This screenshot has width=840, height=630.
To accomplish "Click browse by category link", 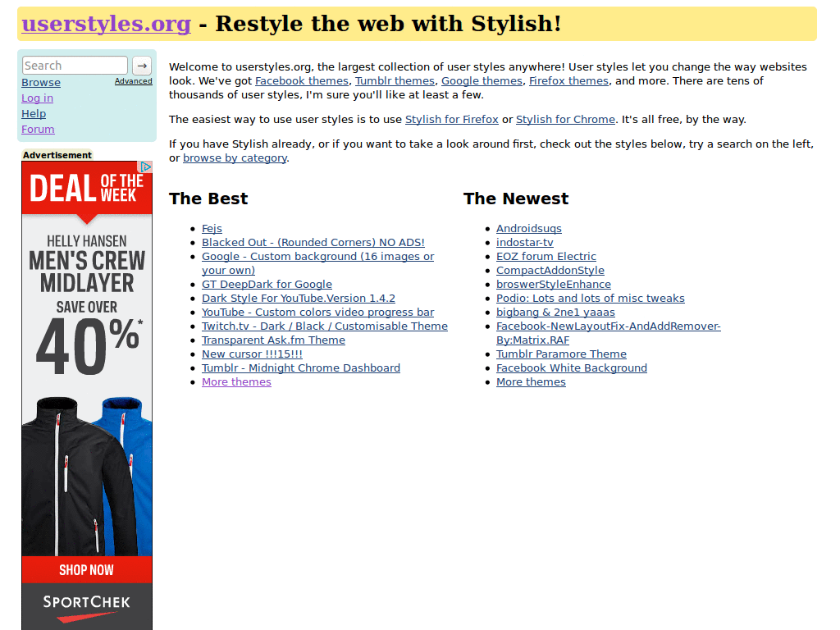I will 235,158.
